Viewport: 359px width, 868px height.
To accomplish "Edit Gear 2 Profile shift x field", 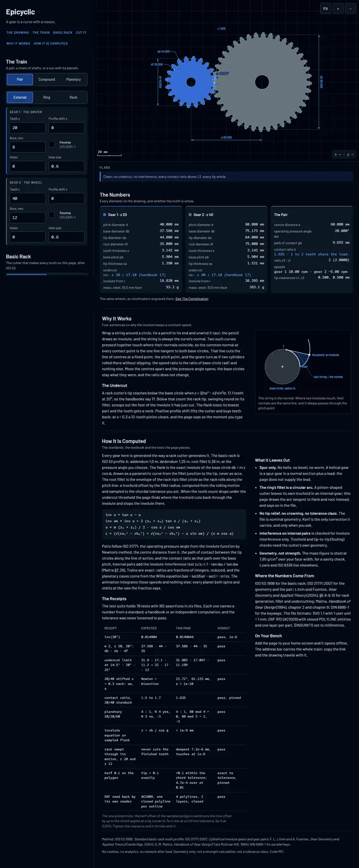I will (x=66, y=198).
